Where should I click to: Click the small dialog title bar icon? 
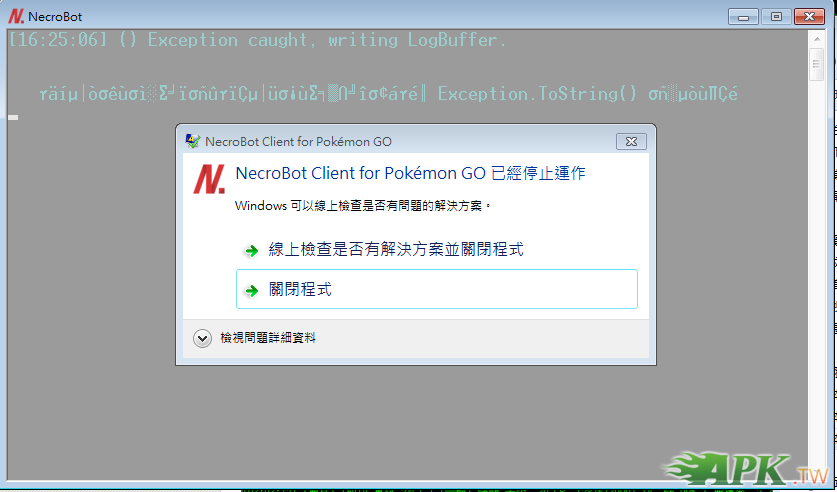coord(193,141)
